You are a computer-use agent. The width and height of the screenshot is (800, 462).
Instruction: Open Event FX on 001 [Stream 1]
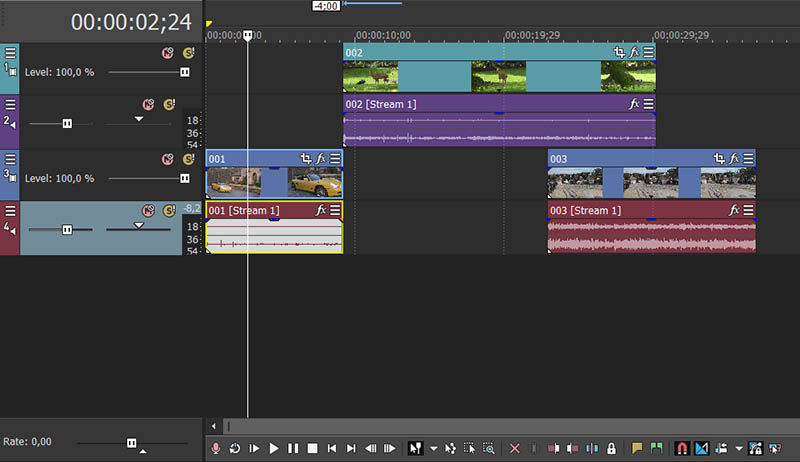click(x=320, y=210)
